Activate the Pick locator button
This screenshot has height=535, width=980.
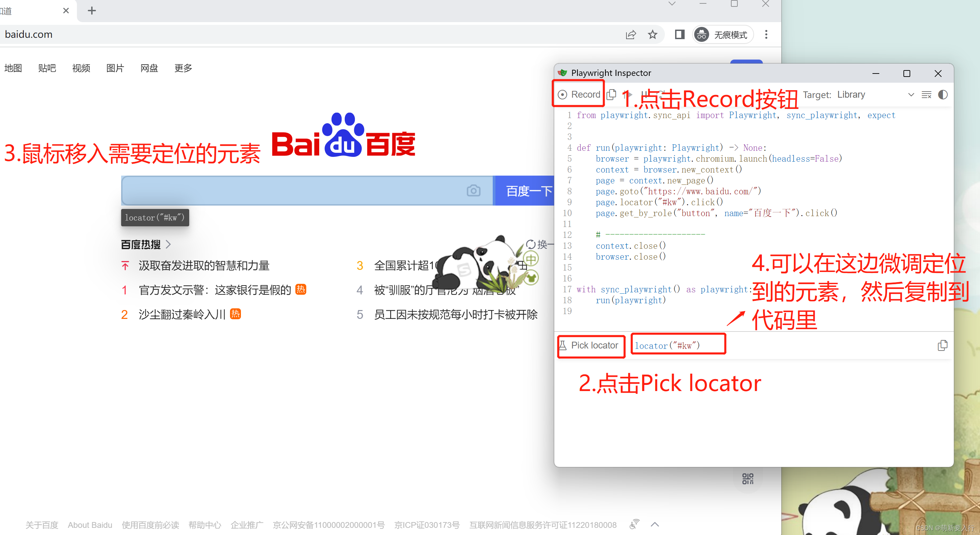point(589,345)
